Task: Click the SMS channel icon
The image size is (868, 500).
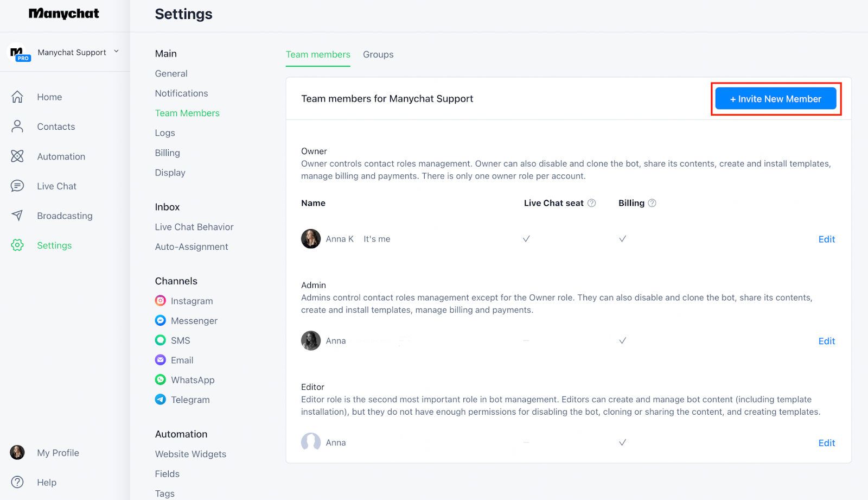Action: [x=161, y=340]
